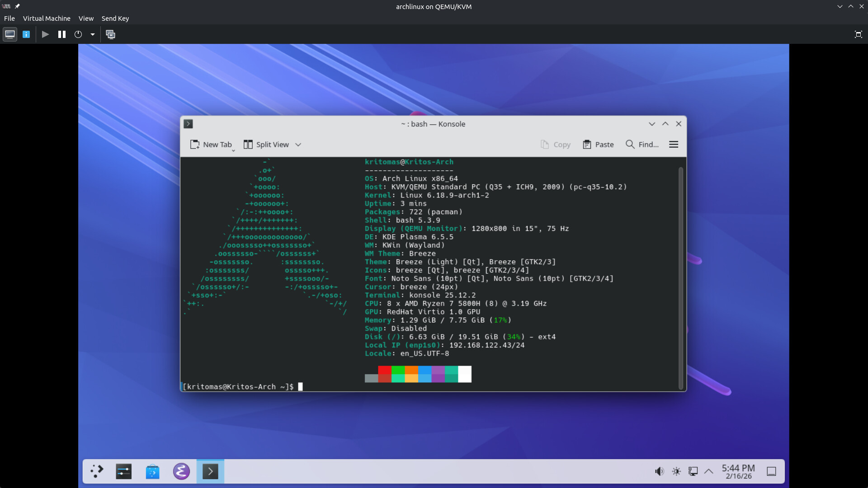Open the Send Key menu
Viewport: 868px width, 488px height.
coord(115,19)
